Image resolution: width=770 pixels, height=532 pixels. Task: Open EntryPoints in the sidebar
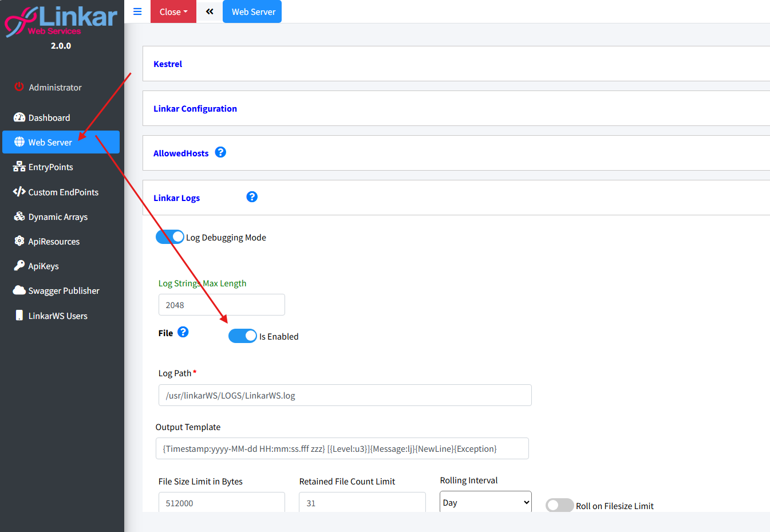tap(50, 167)
